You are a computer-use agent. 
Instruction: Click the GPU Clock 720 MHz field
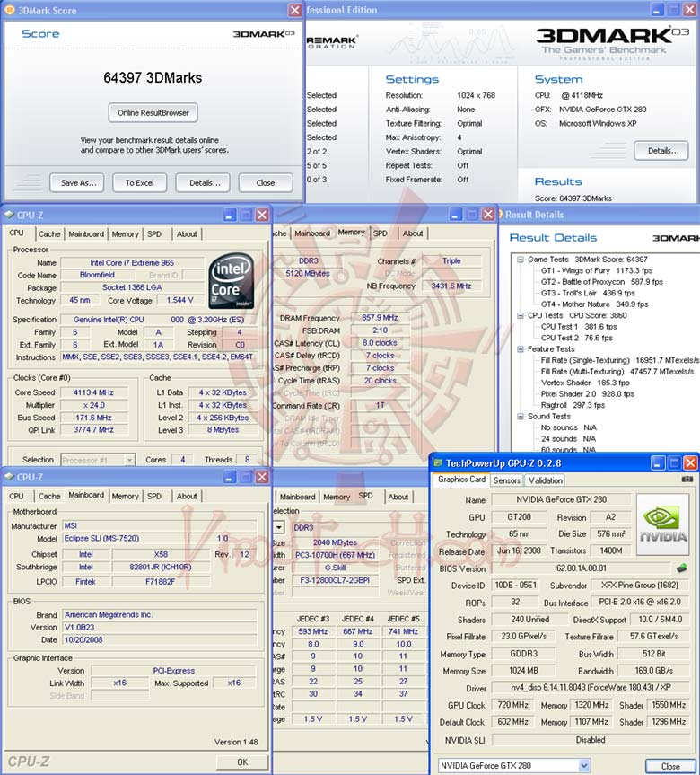point(512,705)
